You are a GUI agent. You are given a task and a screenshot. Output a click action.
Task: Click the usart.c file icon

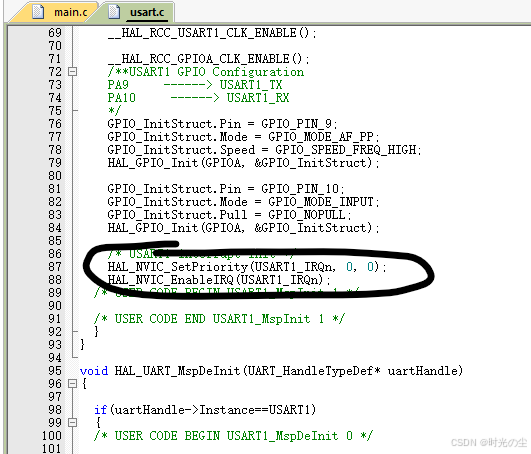click(114, 11)
